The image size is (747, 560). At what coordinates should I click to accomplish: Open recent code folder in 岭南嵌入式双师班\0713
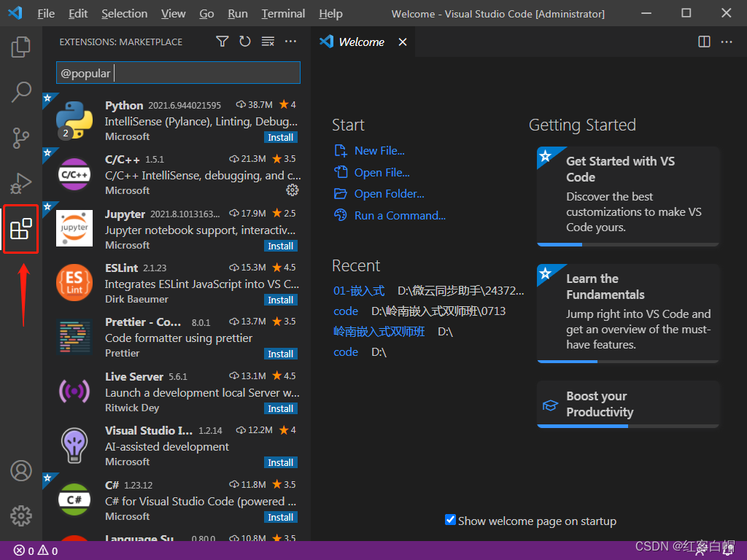345,311
